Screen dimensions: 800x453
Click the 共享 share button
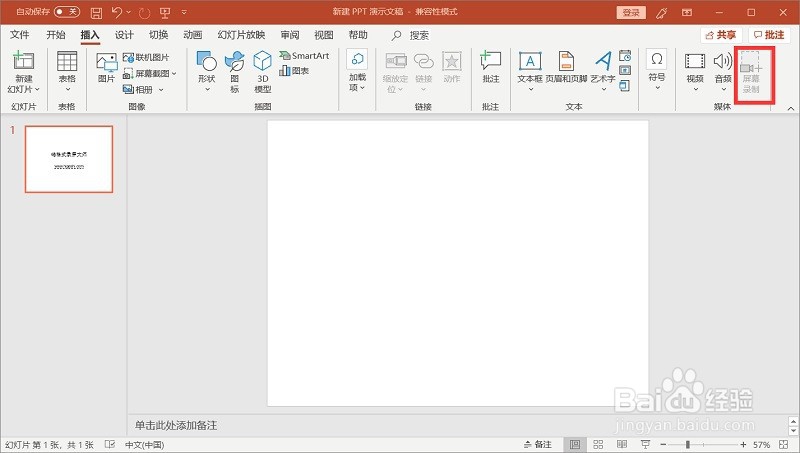(x=721, y=35)
